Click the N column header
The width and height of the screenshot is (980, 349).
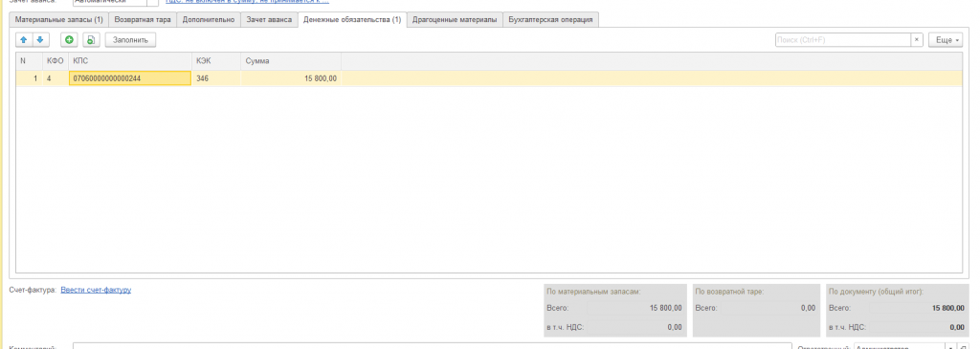click(29, 61)
